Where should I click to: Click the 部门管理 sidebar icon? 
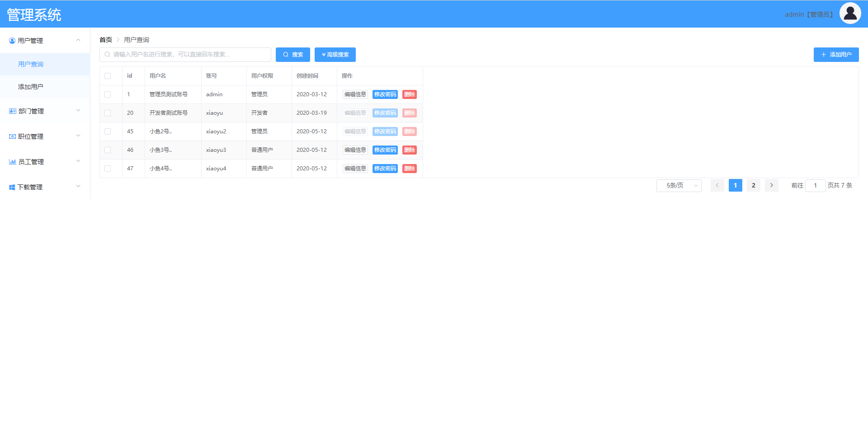(x=12, y=111)
